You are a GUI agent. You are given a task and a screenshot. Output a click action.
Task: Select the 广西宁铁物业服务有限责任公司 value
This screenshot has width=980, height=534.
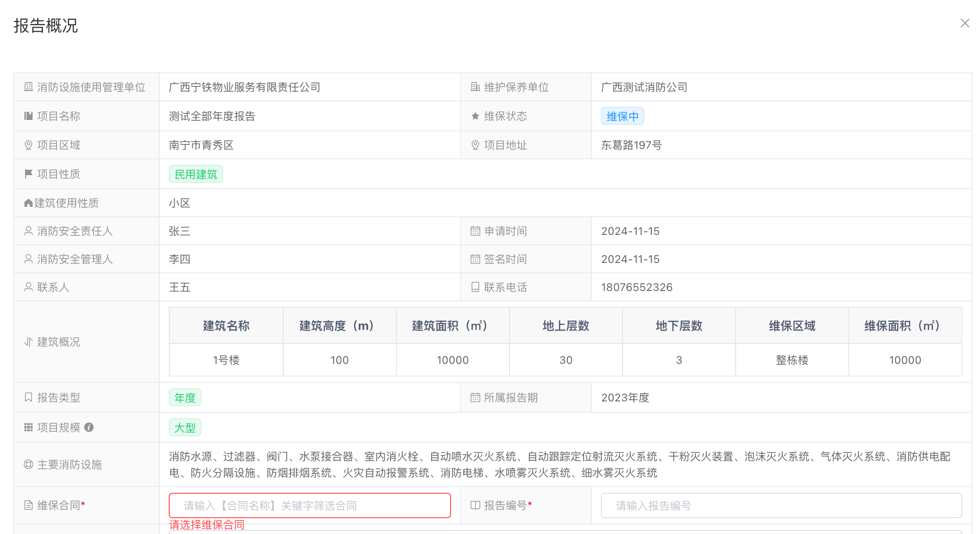pos(245,87)
